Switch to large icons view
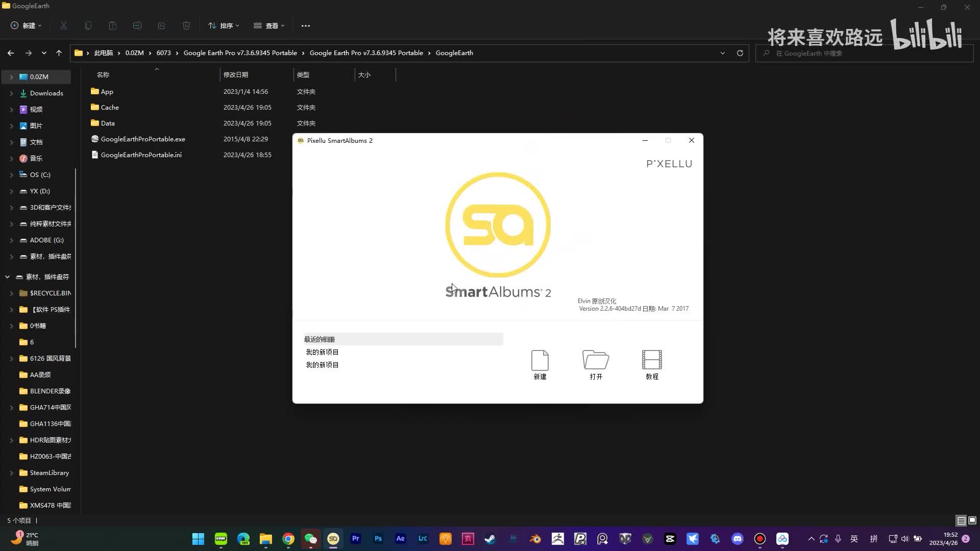The width and height of the screenshot is (980, 551). coord(972,520)
